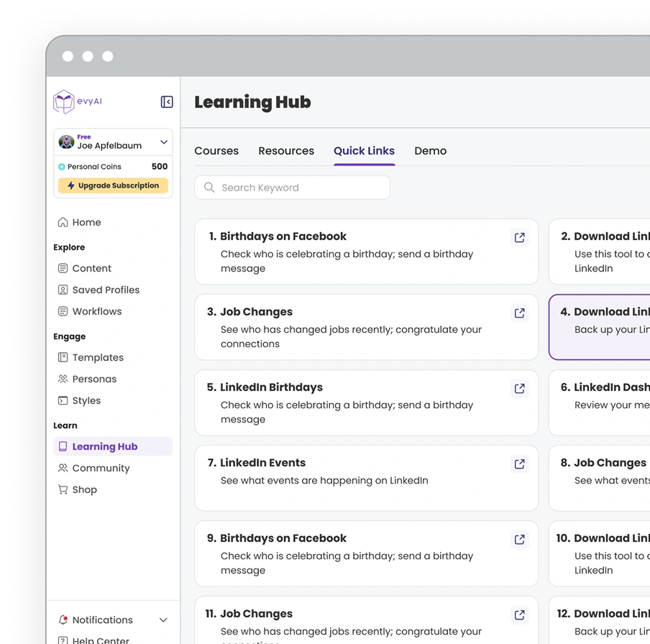Screen dimensions: 650x644
Task: Open external link icon for LinkedIn Birthdays
Action: point(519,388)
